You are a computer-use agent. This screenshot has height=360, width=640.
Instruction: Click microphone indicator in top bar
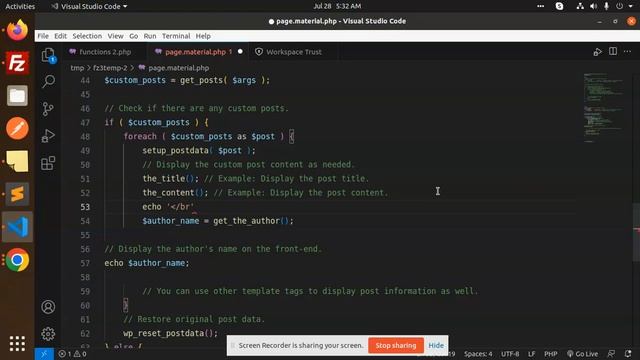coord(607,6)
